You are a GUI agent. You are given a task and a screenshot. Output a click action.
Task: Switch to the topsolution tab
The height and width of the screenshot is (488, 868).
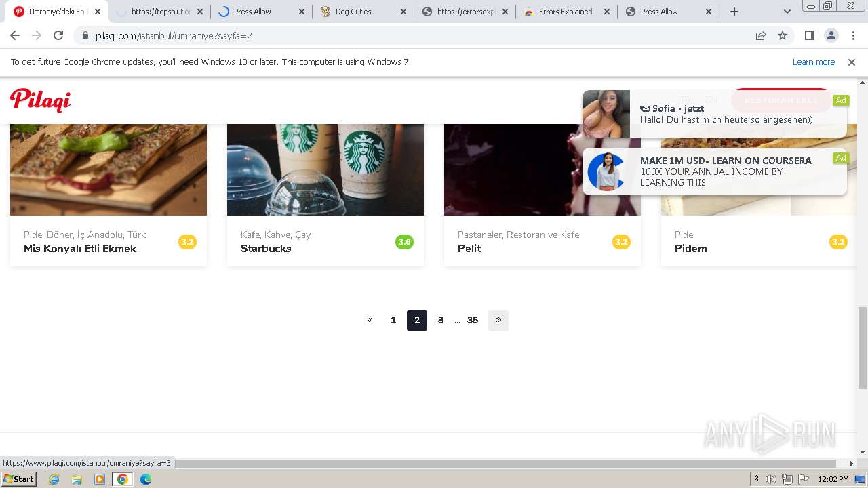click(x=159, y=12)
